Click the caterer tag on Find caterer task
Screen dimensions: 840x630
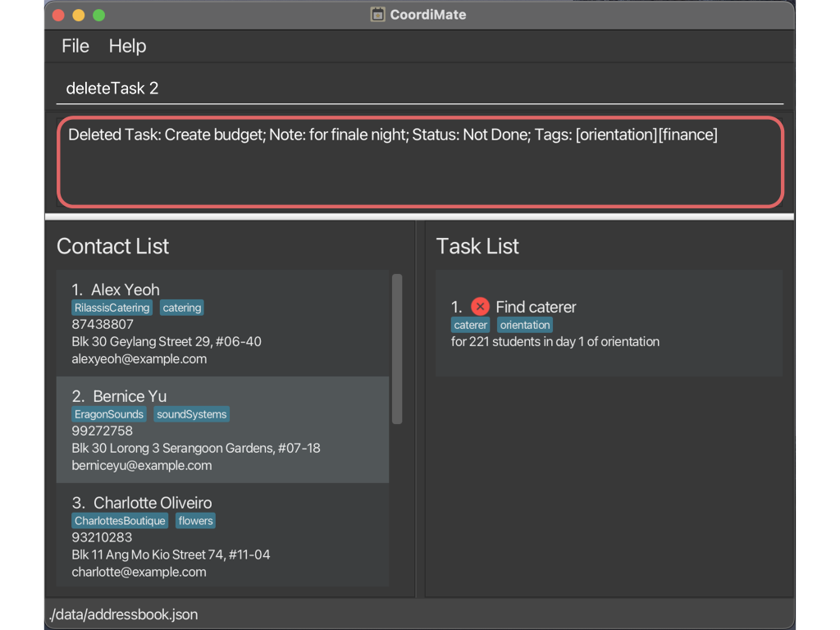click(x=470, y=325)
